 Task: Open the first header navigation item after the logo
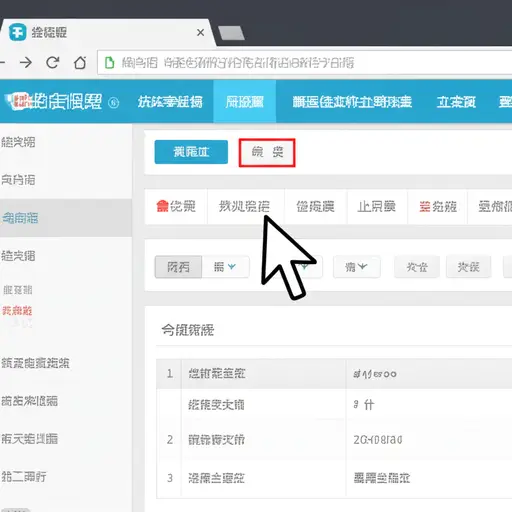pos(170,102)
